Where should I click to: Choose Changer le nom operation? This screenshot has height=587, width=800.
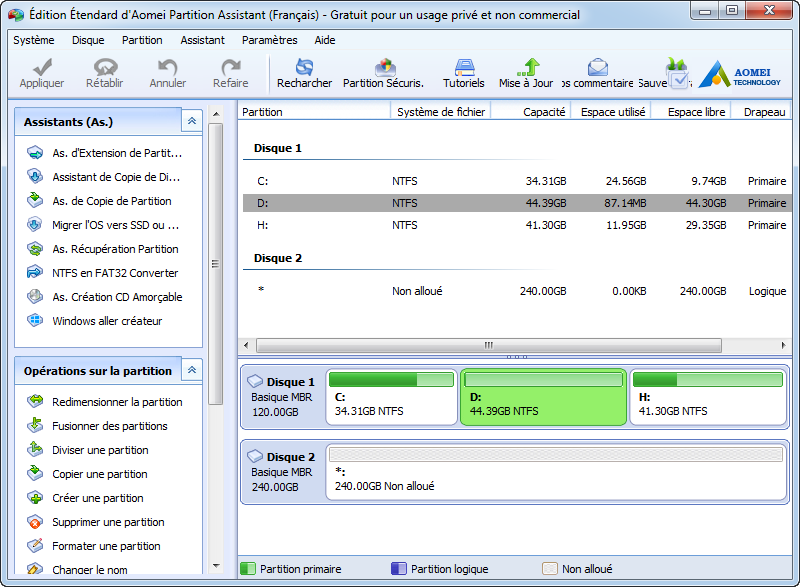[x=78, y=569]
